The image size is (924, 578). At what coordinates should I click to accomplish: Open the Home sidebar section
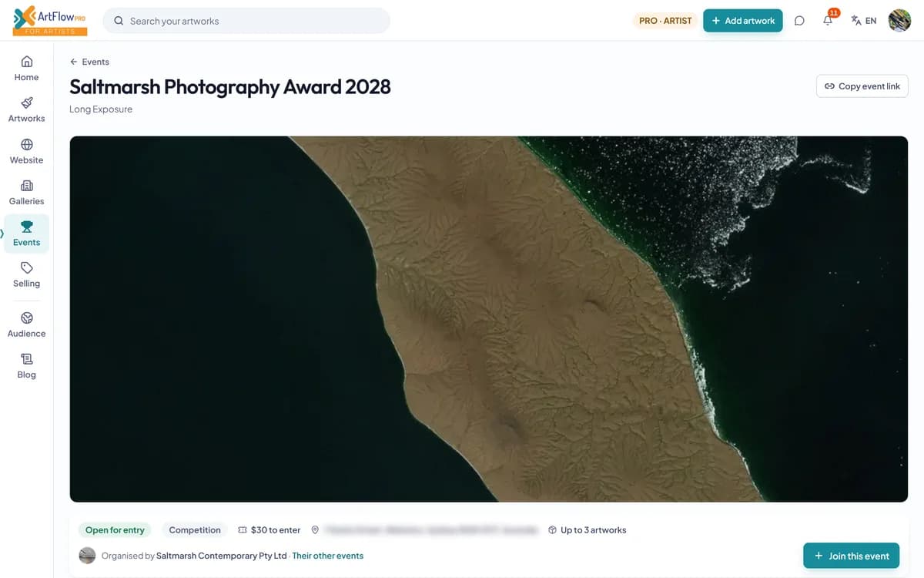(26, 69)
